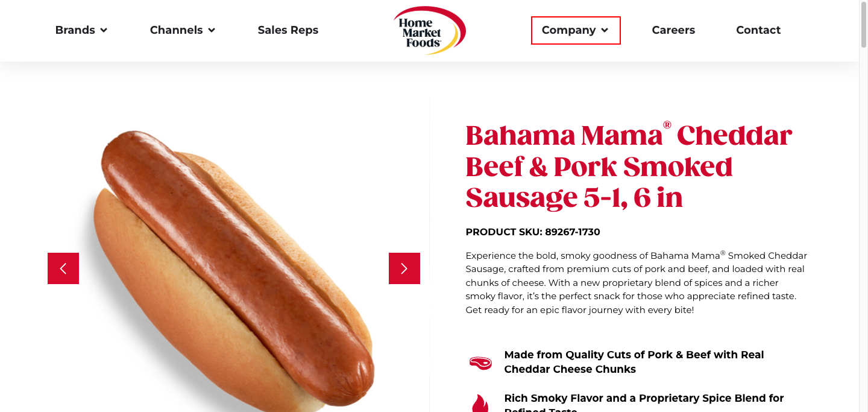The image size is (868, 412).
Task: Click the Bahama Mama Cheddar product title
Action: pyautogui.click(x=629, y=166)
